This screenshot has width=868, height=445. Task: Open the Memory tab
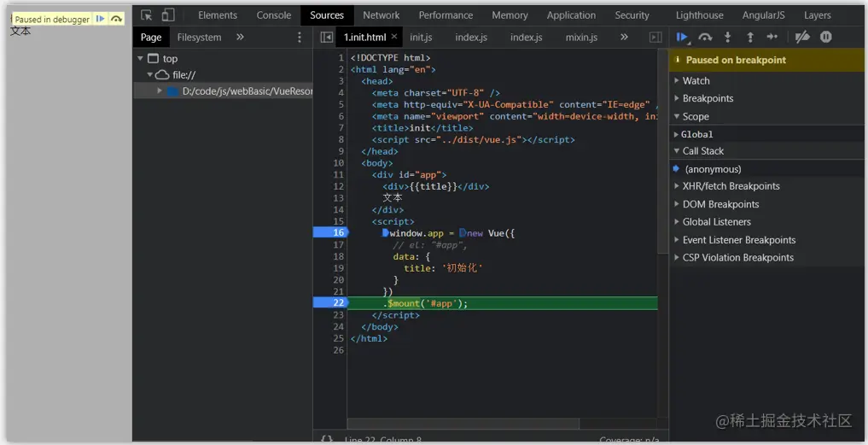click(x=510, y=15)
